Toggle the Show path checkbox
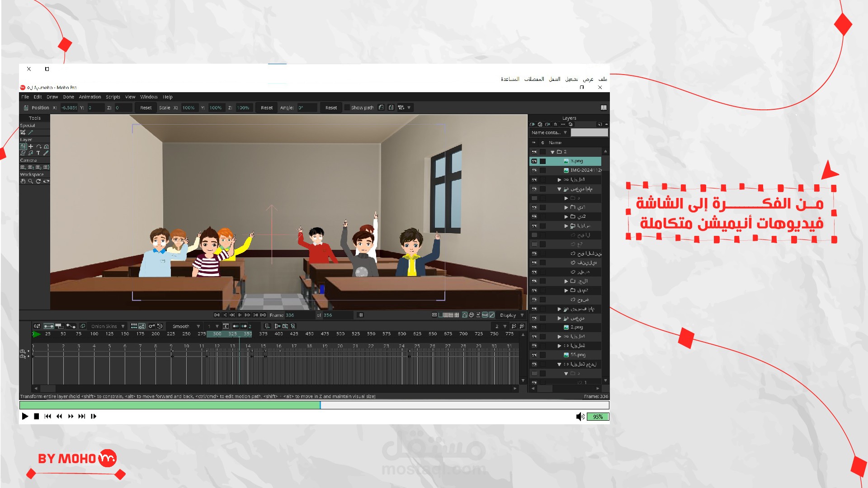868x488 pixels. pyautogui.click(x=347, y=108)
